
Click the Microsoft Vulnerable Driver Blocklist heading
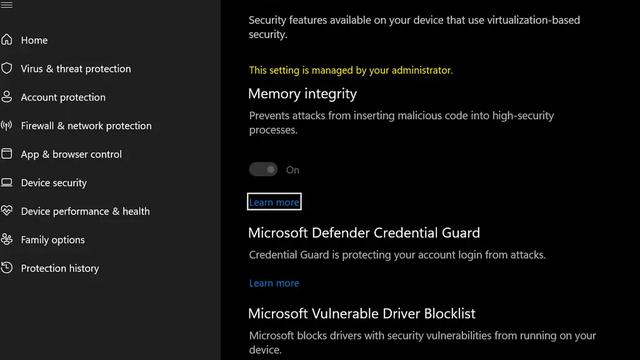point(362,313)
